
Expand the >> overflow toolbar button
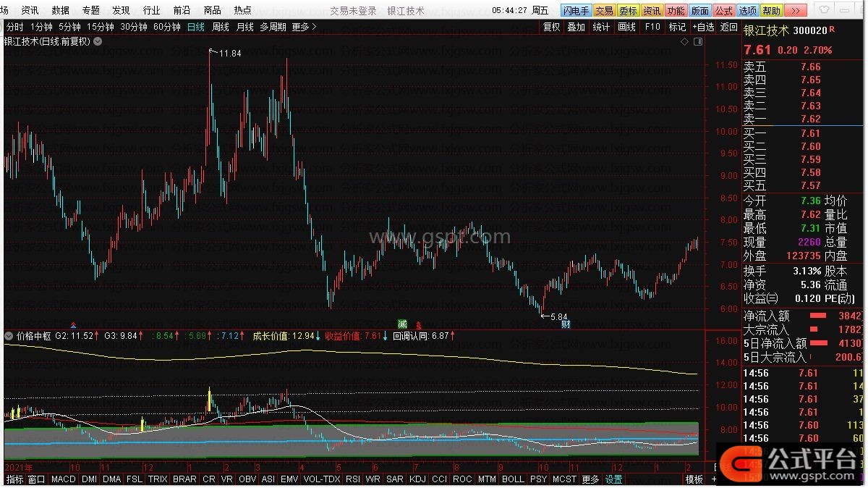[x=794, y=11]
